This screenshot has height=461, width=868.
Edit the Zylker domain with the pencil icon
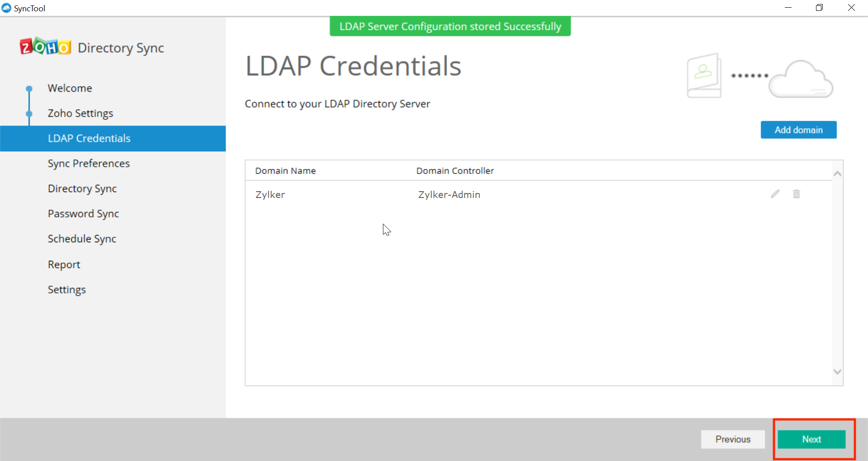point(775,194)
